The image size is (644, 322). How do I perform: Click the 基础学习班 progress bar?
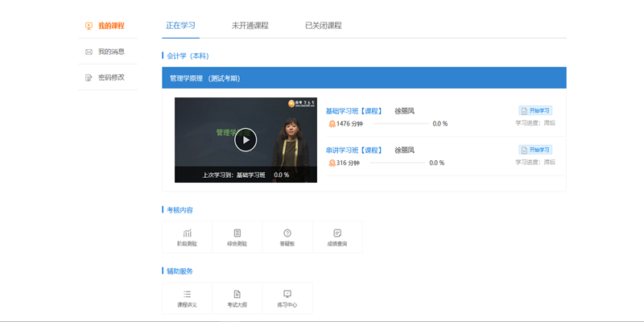click(x=394, y=124)
